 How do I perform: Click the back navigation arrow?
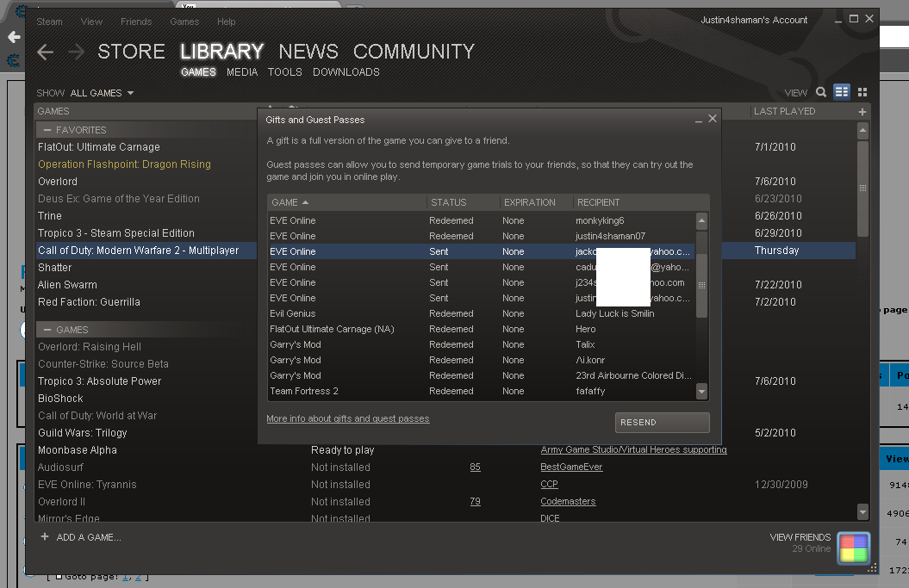tap(46, 53)
